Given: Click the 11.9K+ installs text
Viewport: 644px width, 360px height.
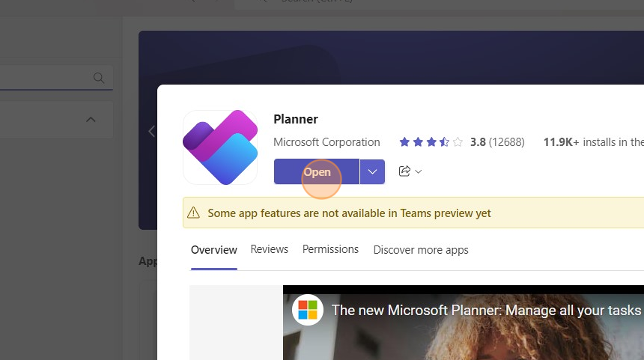Looking at the screenshot, I should click(x=594, y=142).
